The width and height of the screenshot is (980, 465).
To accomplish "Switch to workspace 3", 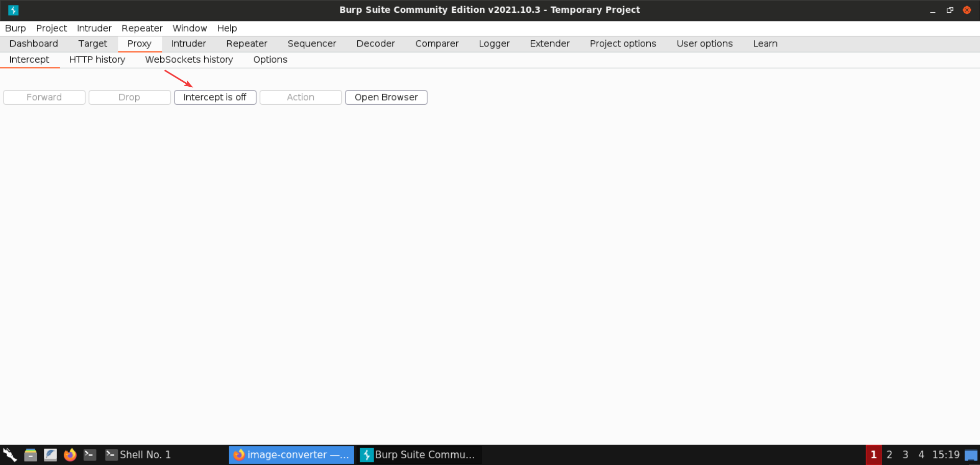I will click(905, 455).
